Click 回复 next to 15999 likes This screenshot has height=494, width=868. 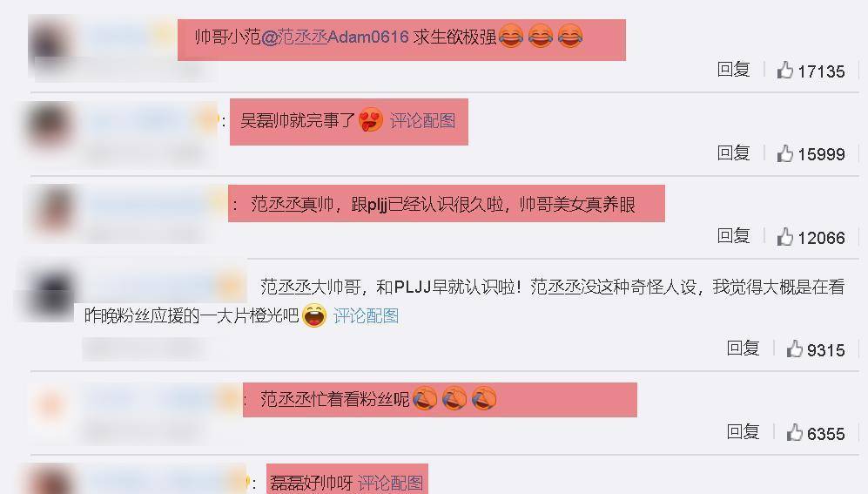tap(733, 152)
